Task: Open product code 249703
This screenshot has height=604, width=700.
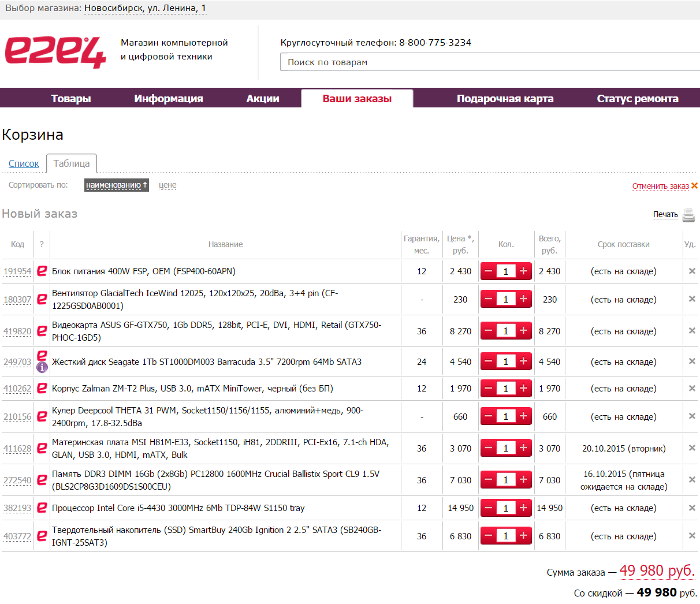Action: tap(17, 362)
